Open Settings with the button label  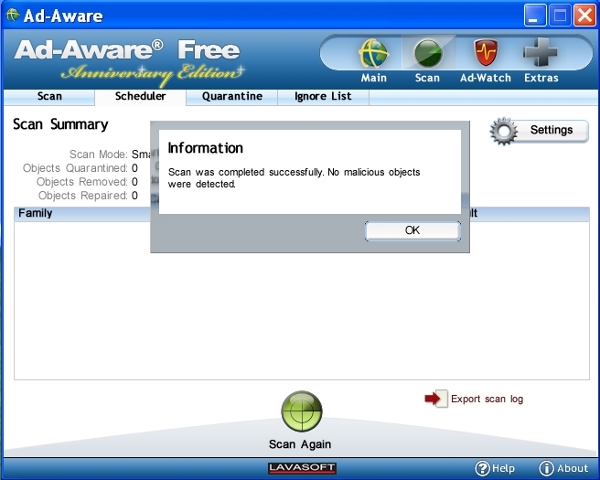tap(551, 130)
